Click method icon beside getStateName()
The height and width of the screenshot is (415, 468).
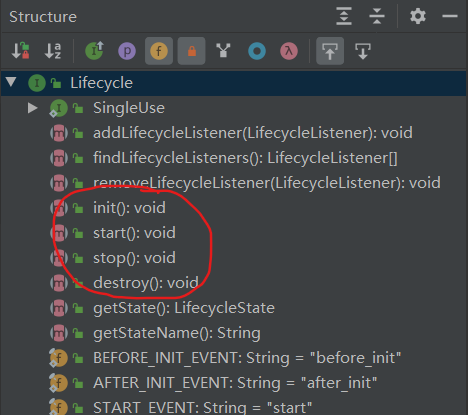pyautogui.click(x=59, y=333)
